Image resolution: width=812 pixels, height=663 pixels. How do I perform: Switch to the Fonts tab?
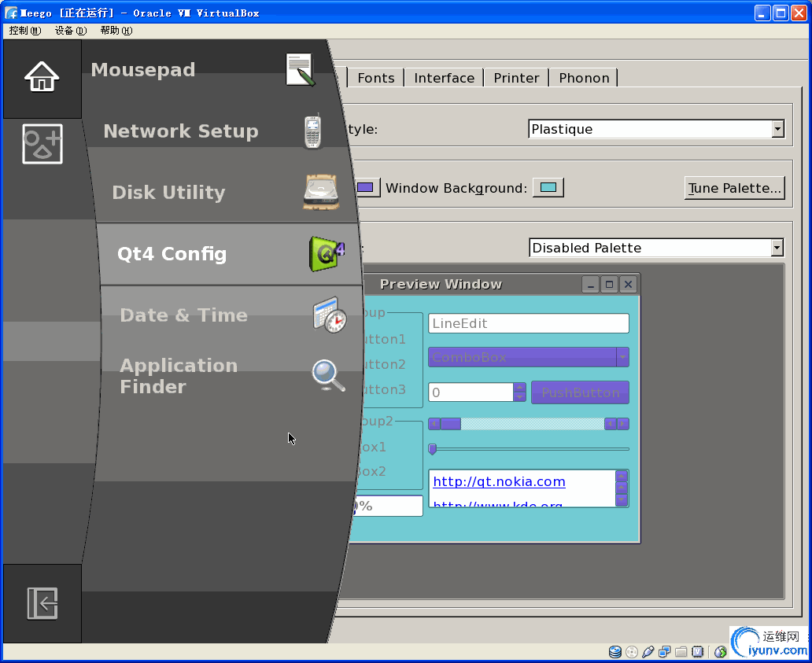coord(376,78)
